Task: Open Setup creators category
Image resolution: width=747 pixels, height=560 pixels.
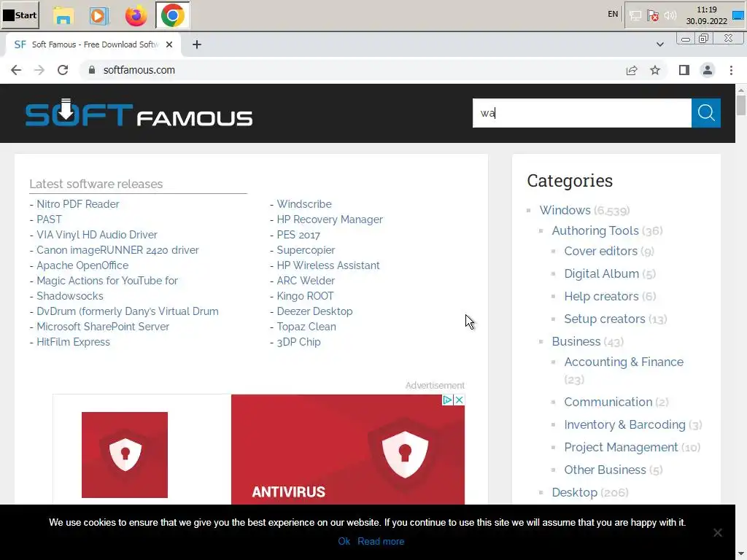Action: tap(605, 319)
